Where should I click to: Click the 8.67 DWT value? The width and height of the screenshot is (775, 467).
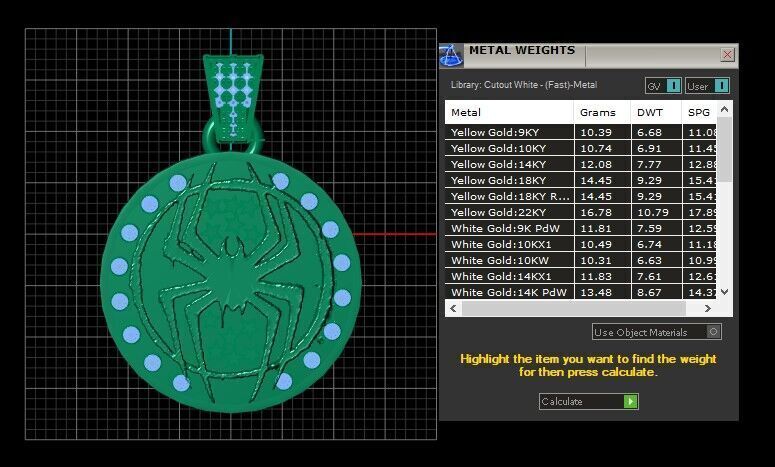click(649, 293)
